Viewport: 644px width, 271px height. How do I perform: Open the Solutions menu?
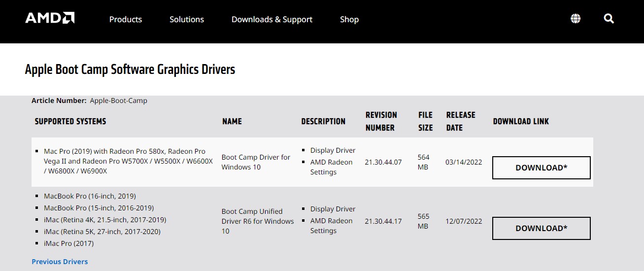tap(187, 19)
